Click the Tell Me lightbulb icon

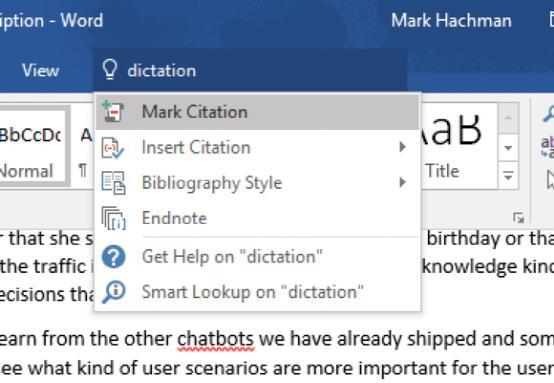pos(110,69)
